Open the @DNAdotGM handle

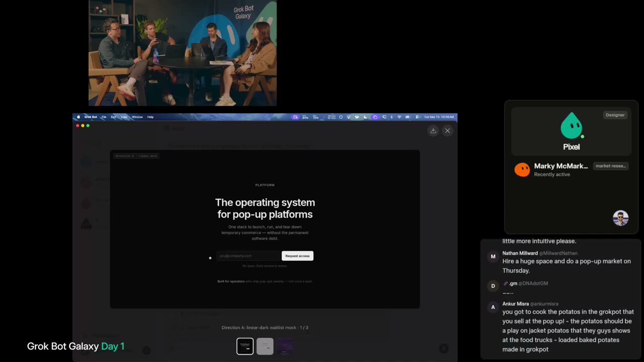(x=533, y=284)
